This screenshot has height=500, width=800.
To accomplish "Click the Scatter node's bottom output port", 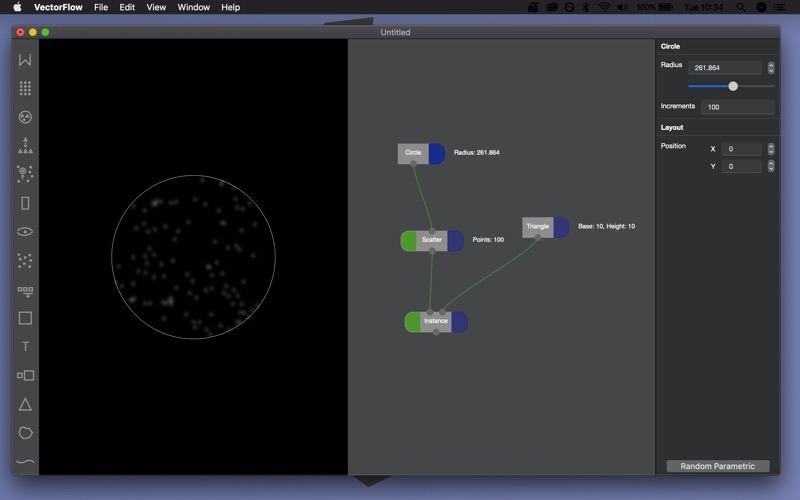I will (x=432, y=251).
